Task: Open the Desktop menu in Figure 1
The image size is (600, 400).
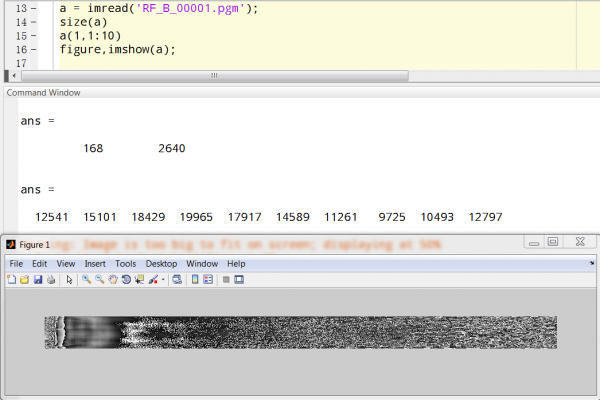Action: 161,264
